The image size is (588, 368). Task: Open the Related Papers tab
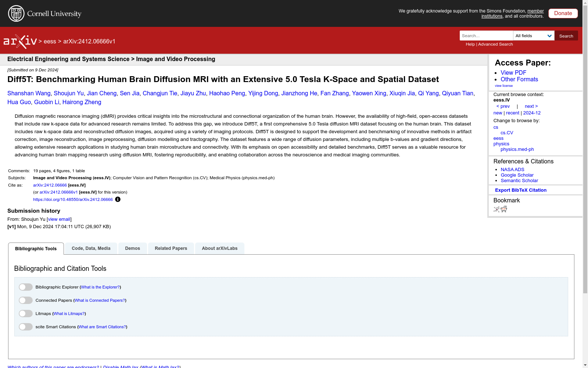tap(171, 248)
